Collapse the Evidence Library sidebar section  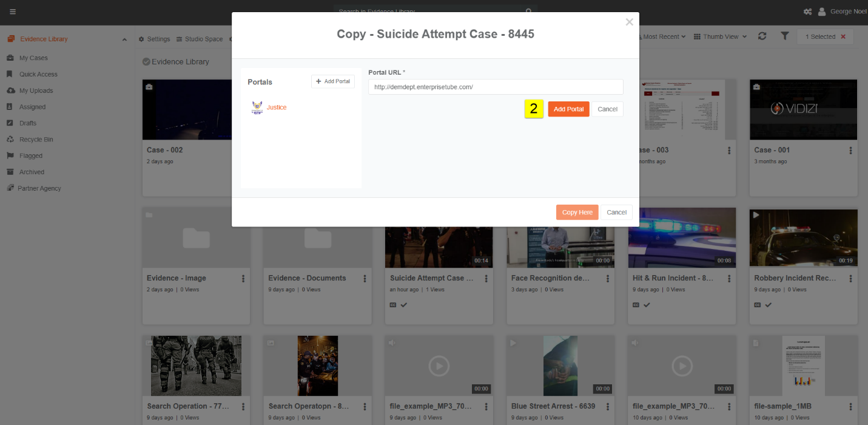(124, 39)
